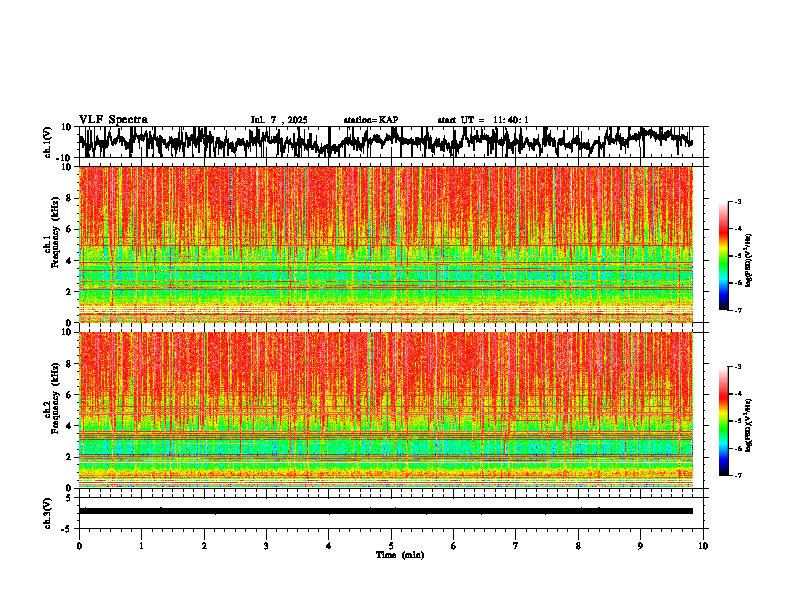Viewport: 792px width, 612px height.
Task: Click the ch.2 color bar log(PSD) label
Action: 748,425
